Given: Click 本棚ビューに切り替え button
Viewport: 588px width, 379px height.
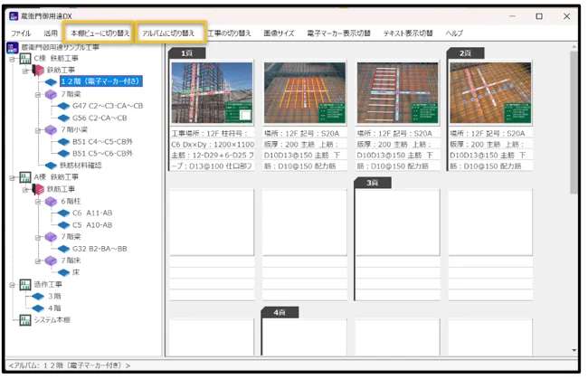Looking at the screenshot, I should pos(100,33).
